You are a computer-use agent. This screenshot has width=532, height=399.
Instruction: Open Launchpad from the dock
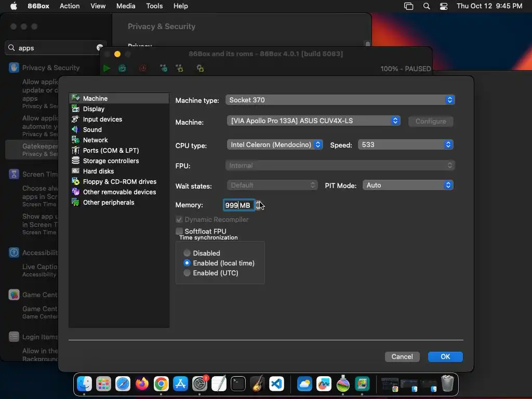pos(103,384)
